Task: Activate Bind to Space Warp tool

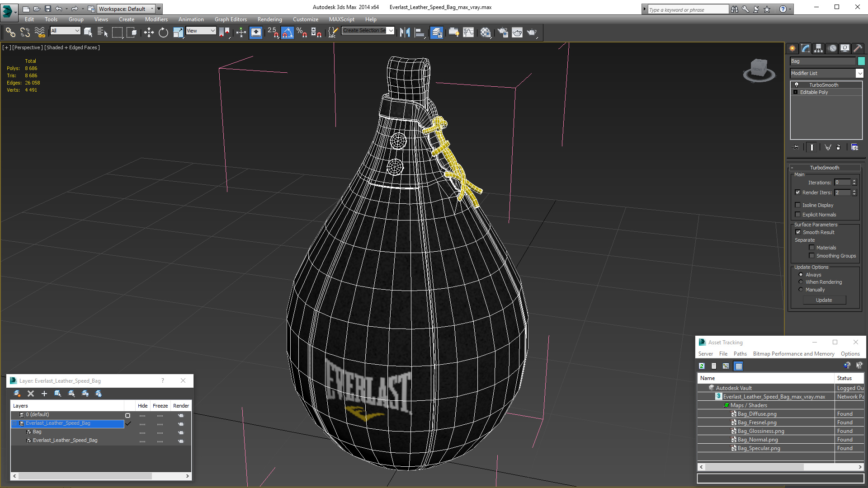Action: click(40, 32)
